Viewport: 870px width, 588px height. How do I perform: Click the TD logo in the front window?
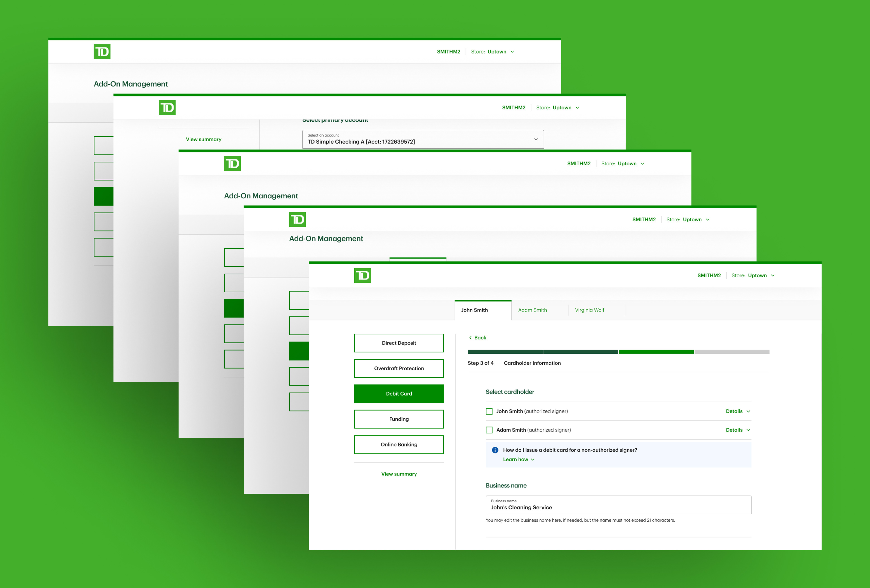(362, 275)
